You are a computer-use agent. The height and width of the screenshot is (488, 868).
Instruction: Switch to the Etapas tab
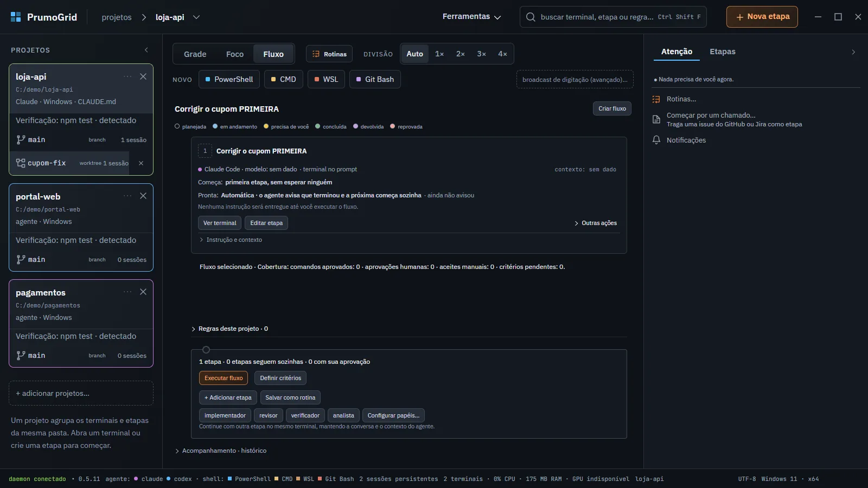(723, 52)
